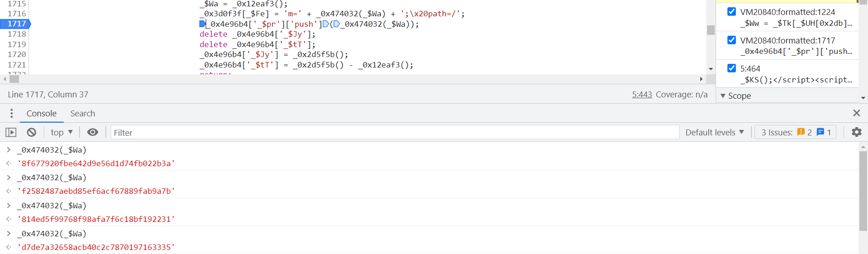Click the Scope panel scroll-down arrow
The image size is (868, 254).
tap(863, 98)
